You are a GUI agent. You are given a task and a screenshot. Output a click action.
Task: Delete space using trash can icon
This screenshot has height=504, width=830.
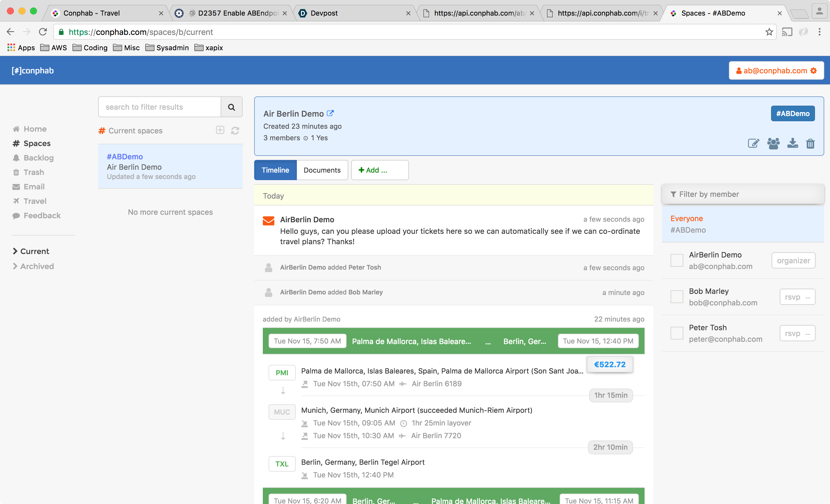pyautogui.click(x=810, y=144)
